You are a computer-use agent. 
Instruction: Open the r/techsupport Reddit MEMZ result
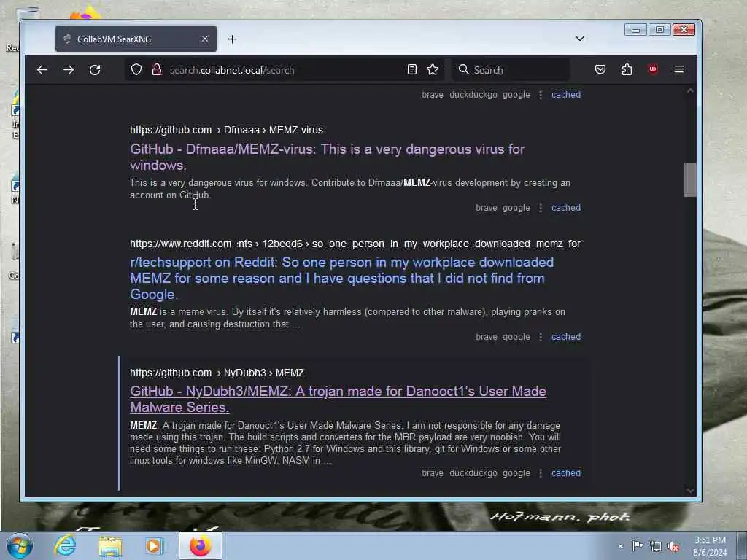(x=342, y=278)
